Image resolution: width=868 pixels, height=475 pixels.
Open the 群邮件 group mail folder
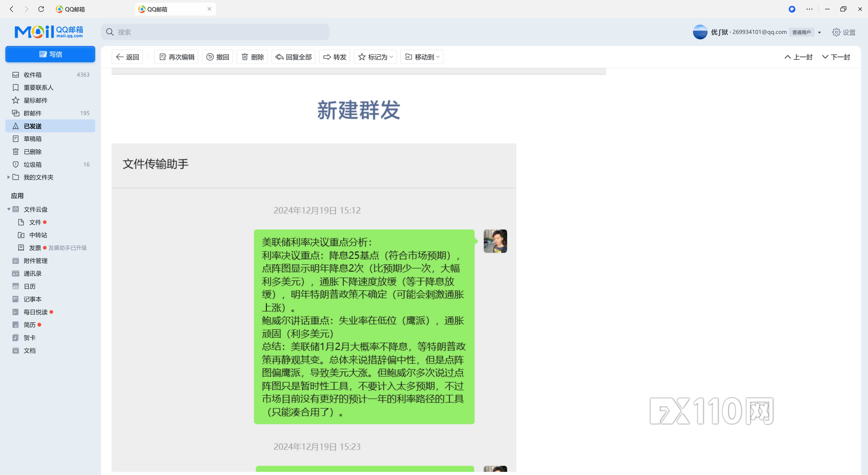click(50, 113)
